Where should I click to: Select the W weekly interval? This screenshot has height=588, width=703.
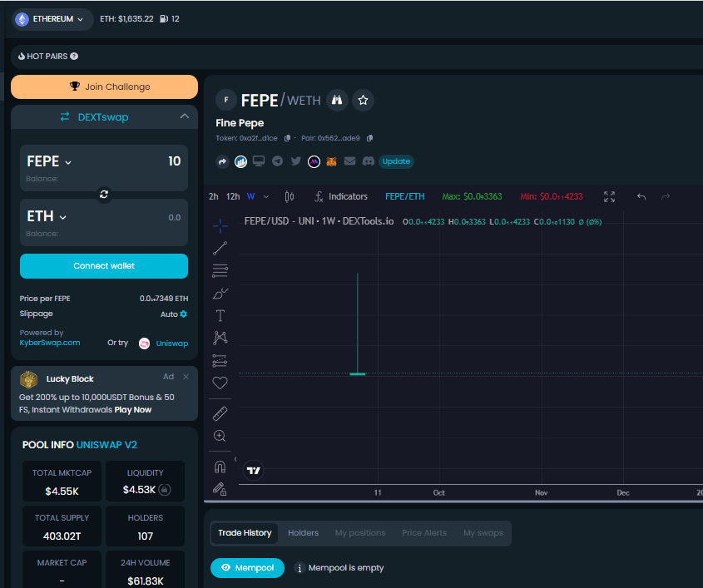pos(251,196)
